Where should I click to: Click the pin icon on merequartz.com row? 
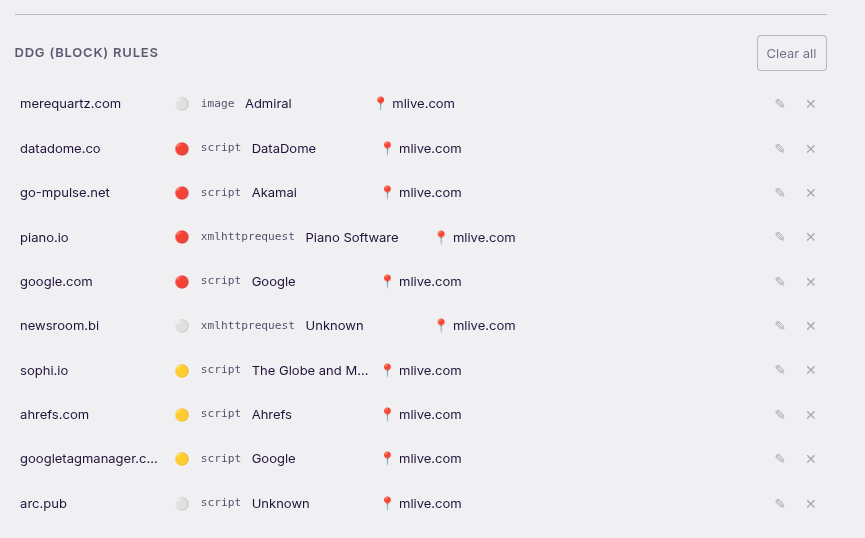click(x=380, y=103)
